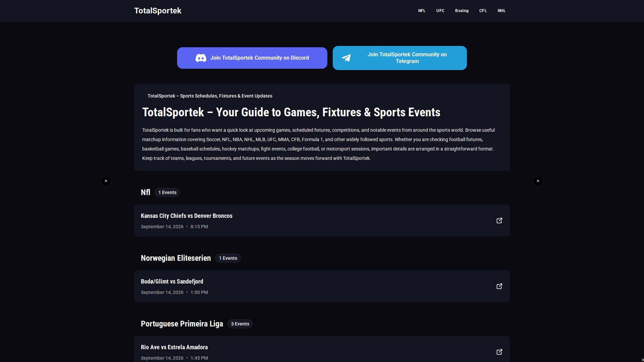
Task: Open external link icon for Bodø/Glimt vs Sandefjord
Action: [x=499, y=286]
